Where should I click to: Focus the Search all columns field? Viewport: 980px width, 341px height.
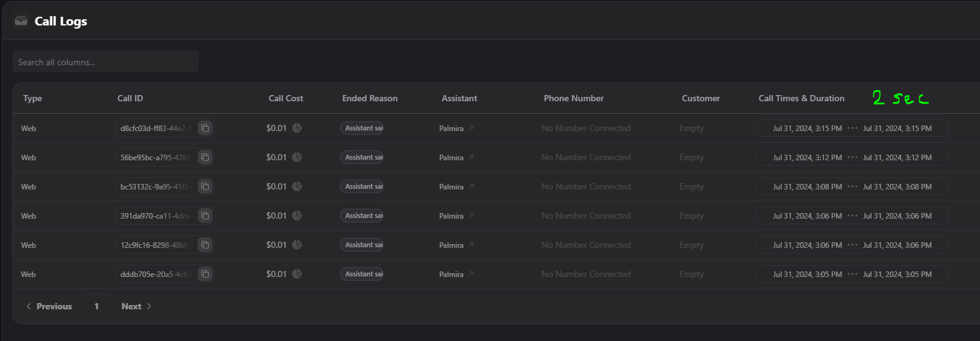(x=106, y=62)
